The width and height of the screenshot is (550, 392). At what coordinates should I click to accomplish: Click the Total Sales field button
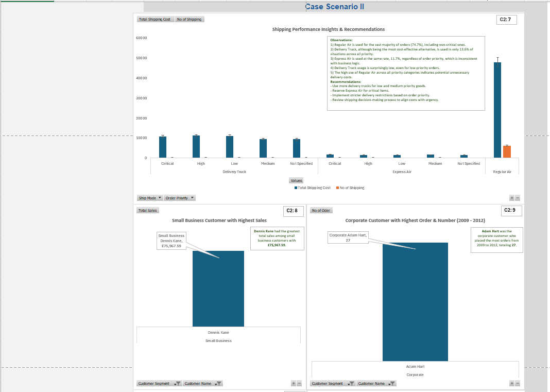148,210
